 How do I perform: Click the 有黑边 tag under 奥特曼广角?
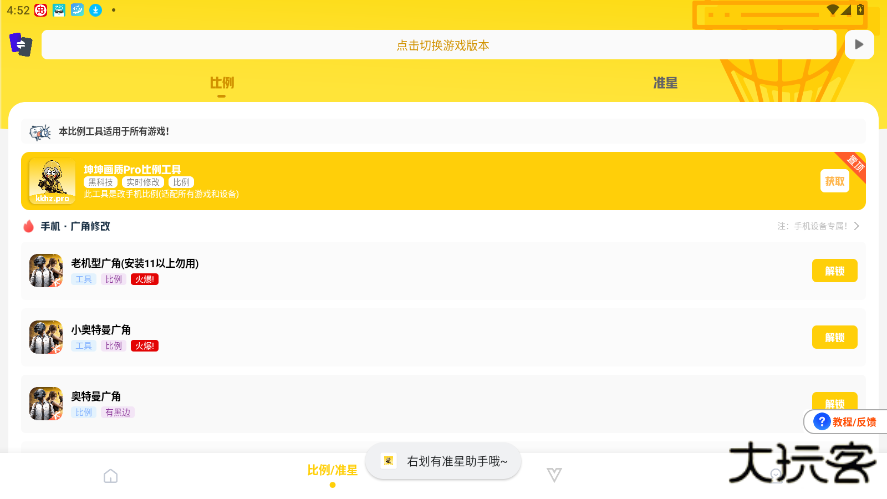118,412
